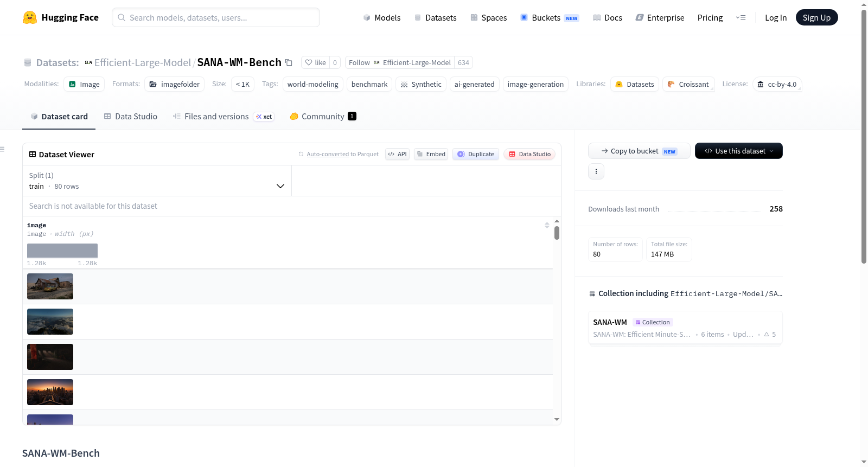
Task: Click the image width histogram bar
Action: (62, 251)
